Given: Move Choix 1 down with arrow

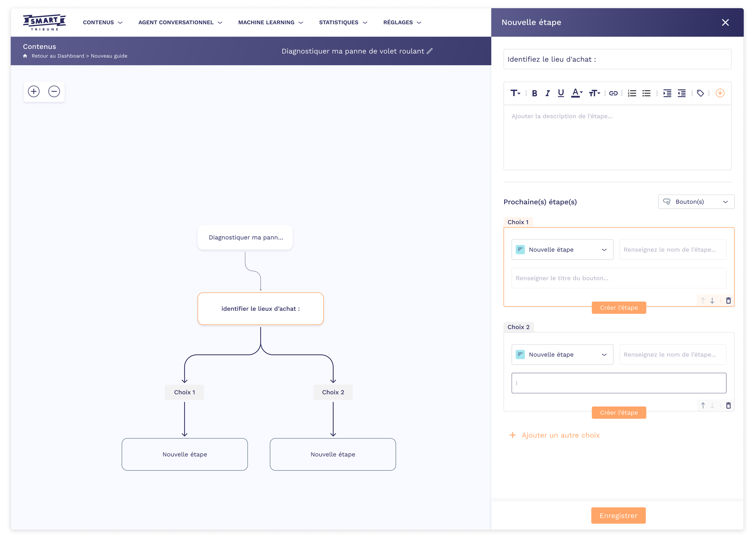Looking at the screenshot, I should point(712,300).
